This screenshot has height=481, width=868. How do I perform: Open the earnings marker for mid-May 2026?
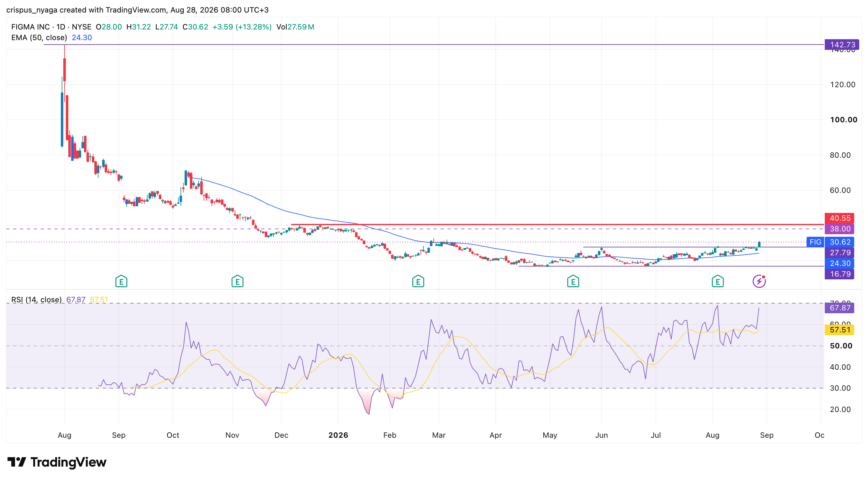(x=573, y=281)
